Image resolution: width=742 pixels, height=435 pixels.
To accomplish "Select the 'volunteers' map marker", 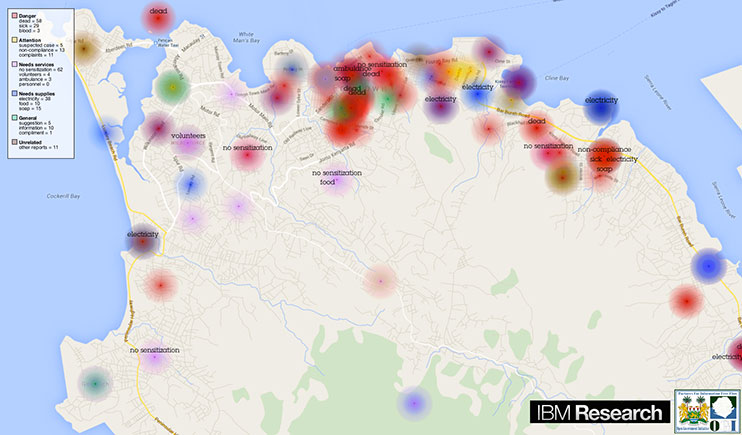I will pyautogui.click(x=188, y=136).
